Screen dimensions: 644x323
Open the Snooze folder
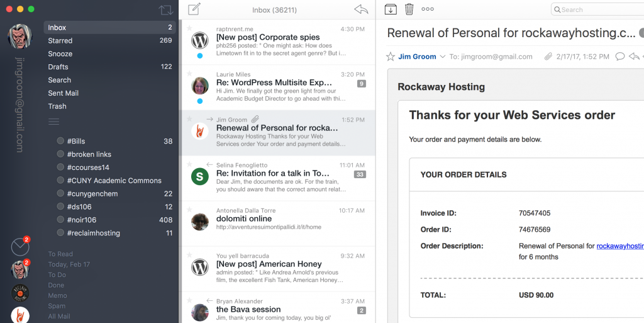tap(109, 54)
